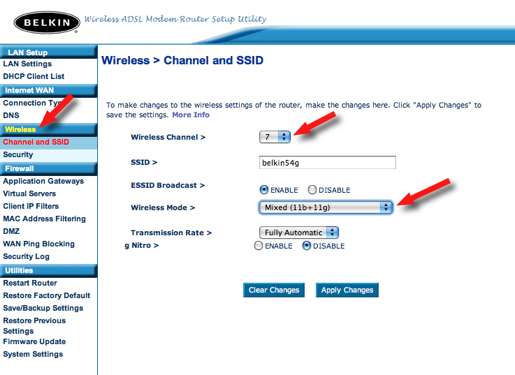Open Application Gateways page
Screen dimensions: 515x375
tap(43, 181)
